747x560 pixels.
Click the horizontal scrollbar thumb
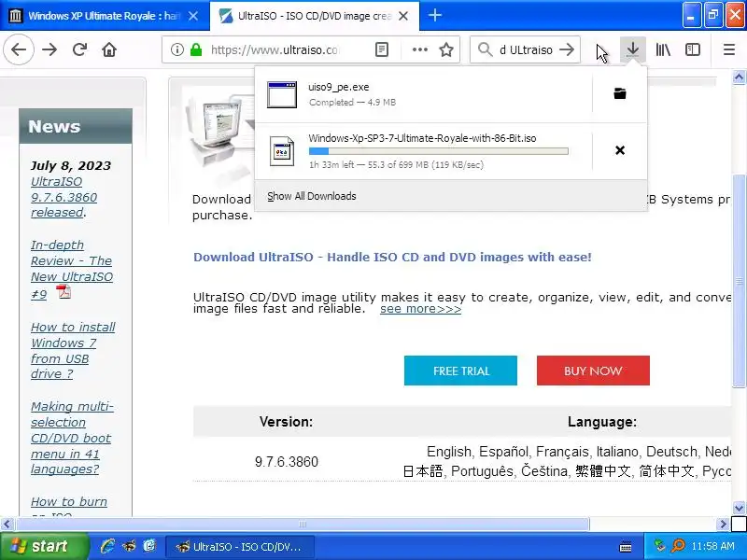click(303, 525)
